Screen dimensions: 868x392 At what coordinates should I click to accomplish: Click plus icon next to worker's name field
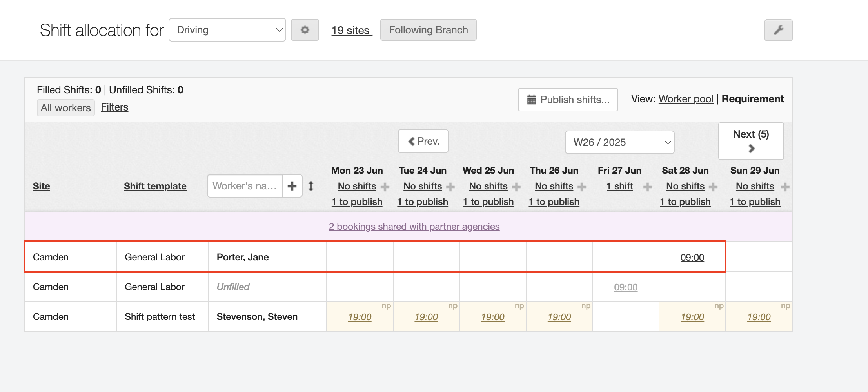point(292,186)
